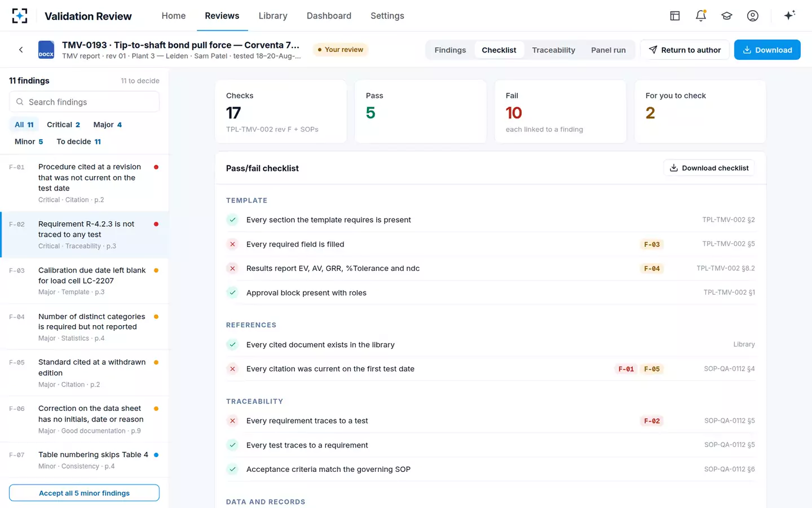Click the pass check for 'Acceptance criteria match the governing SOP'
This screenshot has height=508, width=812.
point(232,469)
